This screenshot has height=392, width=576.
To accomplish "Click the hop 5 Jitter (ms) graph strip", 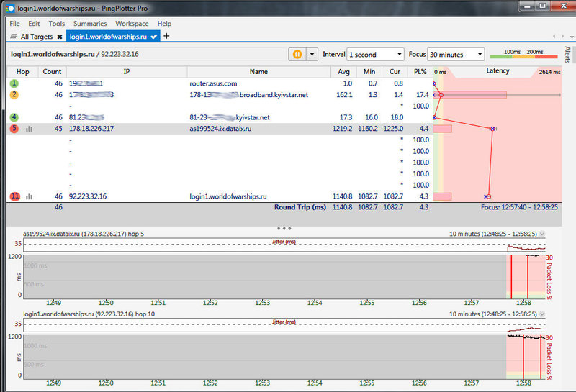I will click(284, 245).
